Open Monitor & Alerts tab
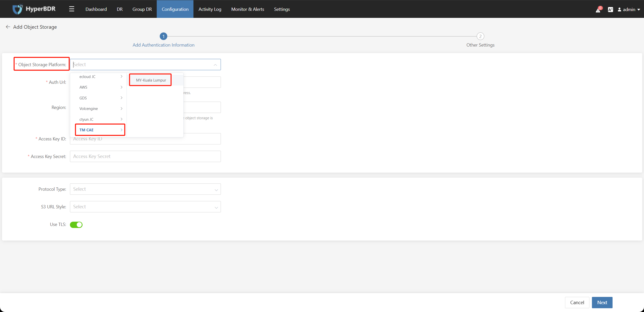The height and width of the screenshot is (312, 644). point(248,9)
